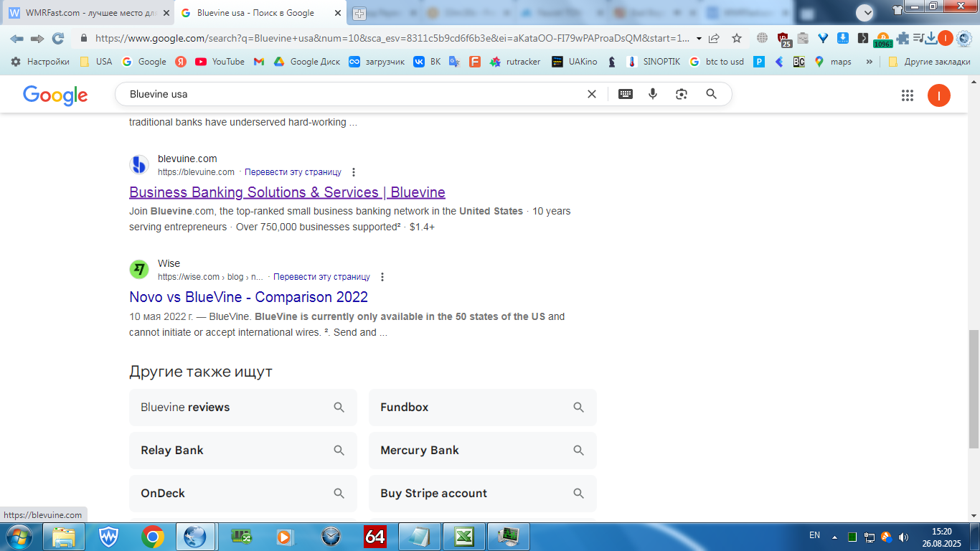Open Chrome from the taskbar
This screenshot has height=551, width=980.
(152, 537)
